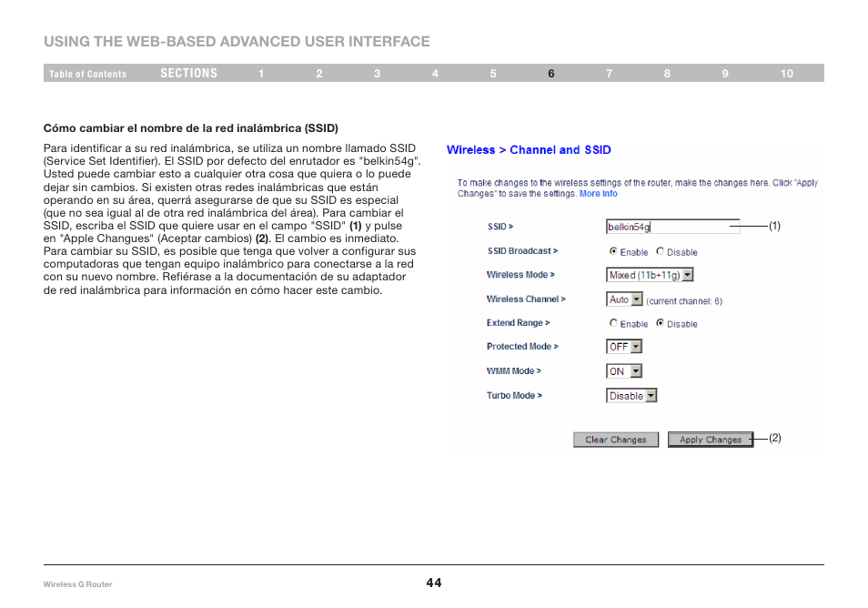
Task: Go to section 5
Action: (493, 74)
